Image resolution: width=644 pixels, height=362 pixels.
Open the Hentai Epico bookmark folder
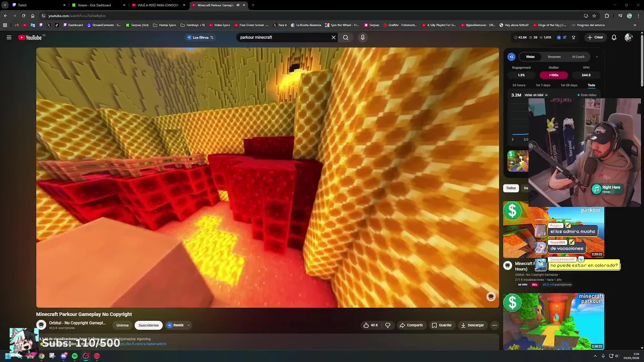pyautogui.click(x=165, y=25)
